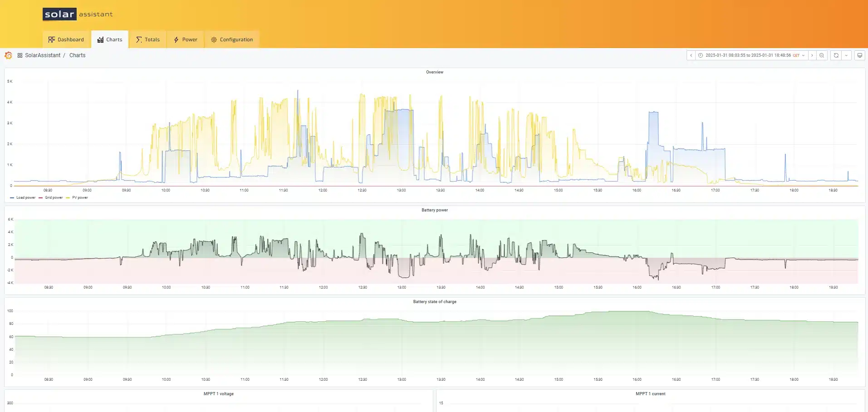Open Battery state of charge panel menu
The image size is (868, 412).
pos(435,302)
